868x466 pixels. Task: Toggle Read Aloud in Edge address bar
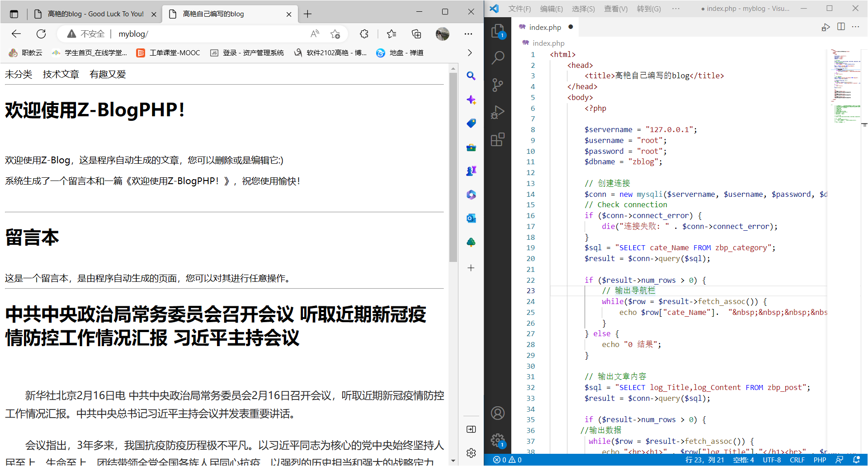tap(315, 34)
